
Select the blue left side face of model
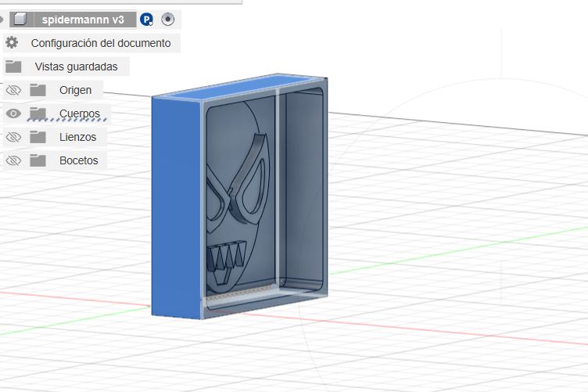(176, 208)
